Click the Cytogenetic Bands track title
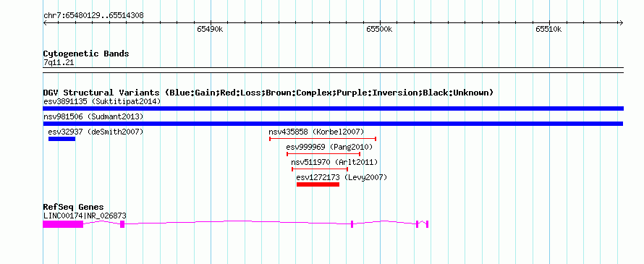 (86, 54)
